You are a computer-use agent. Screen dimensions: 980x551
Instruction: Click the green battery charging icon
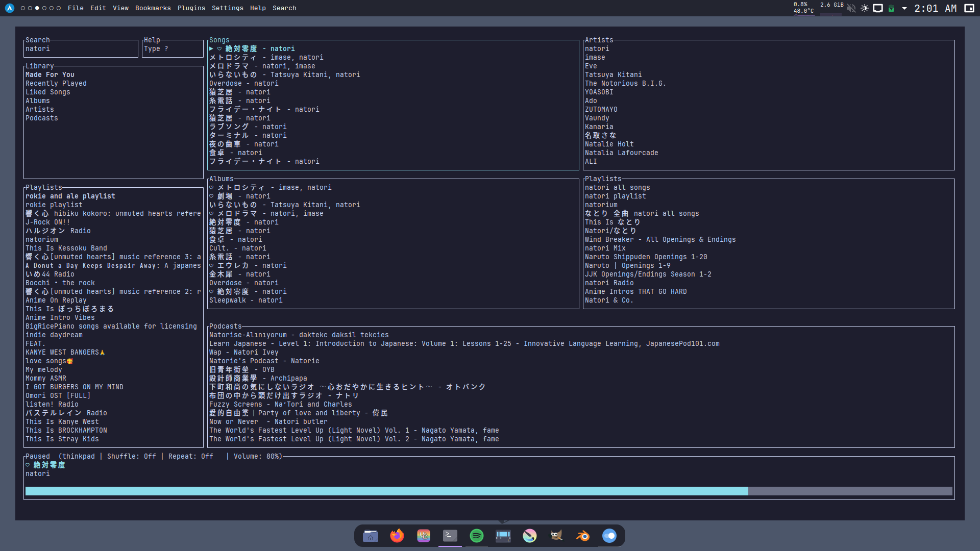[x=891, y=8]
